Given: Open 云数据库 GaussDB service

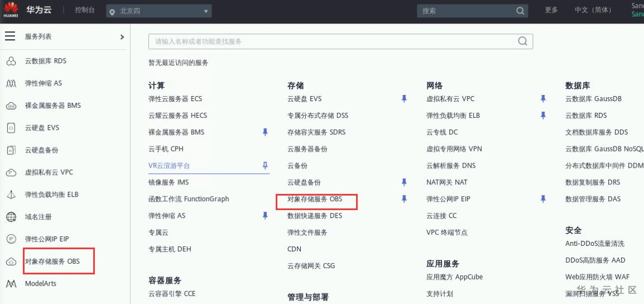Looking at the screenshot, I should tap(593, 99).
